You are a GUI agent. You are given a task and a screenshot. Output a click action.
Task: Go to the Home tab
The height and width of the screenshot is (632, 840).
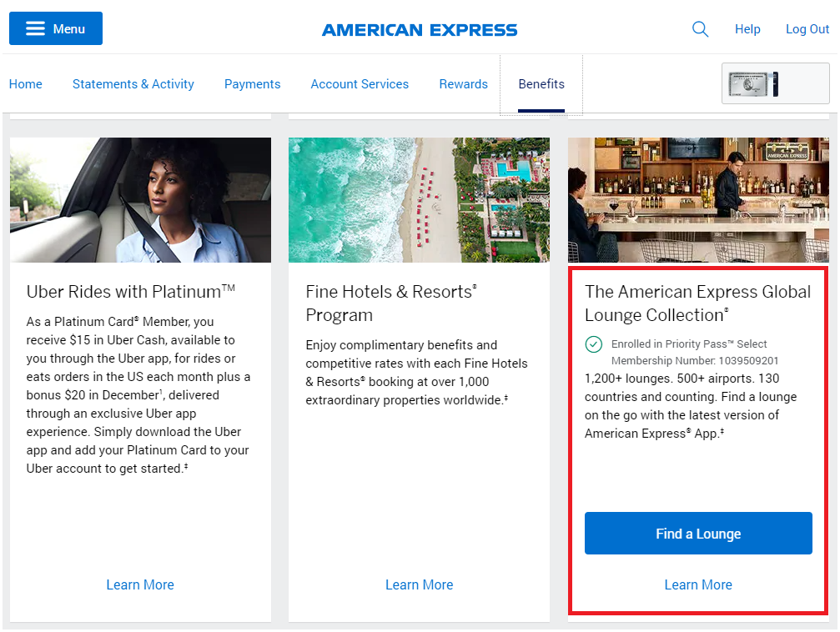(x=26, y=84)
